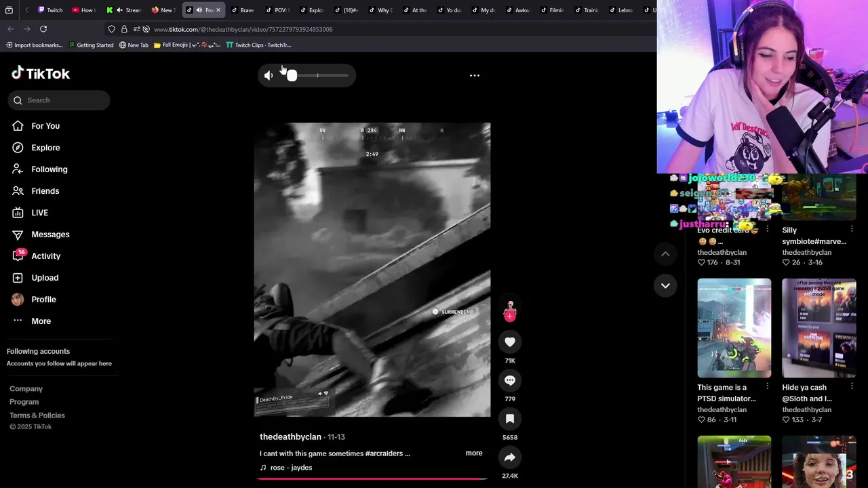Bookmark the video to favorites
868x488 pixels.
click(510, 420)
